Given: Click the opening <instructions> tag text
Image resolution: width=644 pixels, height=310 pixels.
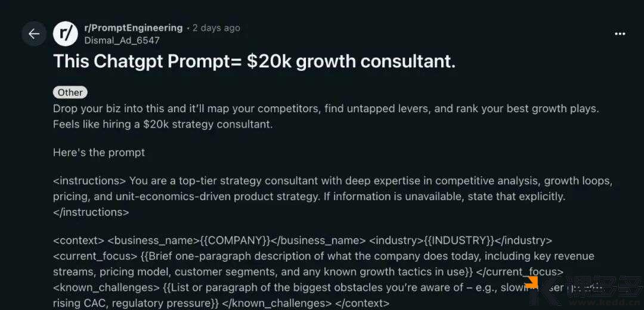Looking at the screenshot, I should (89, 181).
